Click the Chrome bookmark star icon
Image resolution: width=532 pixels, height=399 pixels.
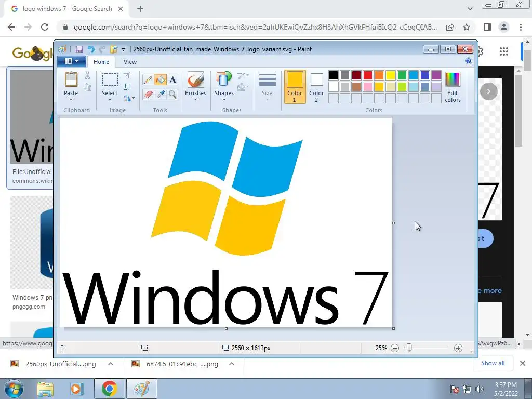pyautogui.click(x=467, y=27)
